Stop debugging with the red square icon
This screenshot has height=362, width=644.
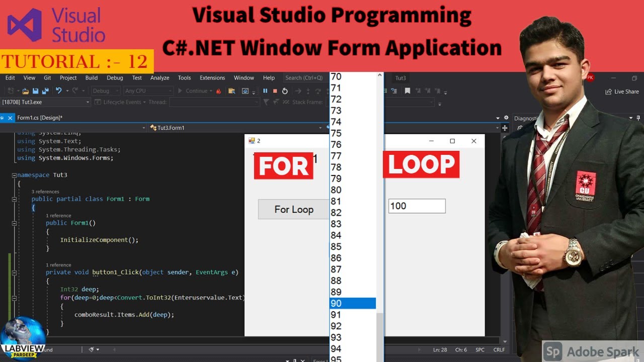[x=275, y=91]
